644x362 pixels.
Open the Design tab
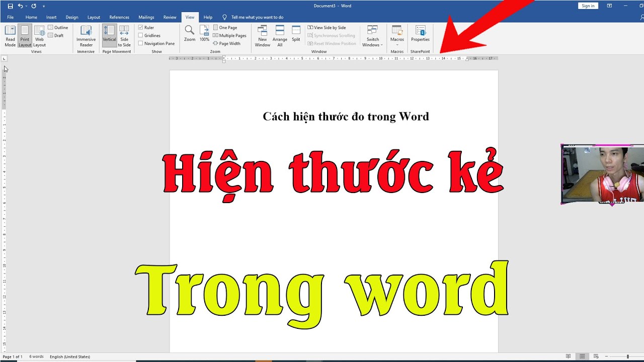[x=72, y=17]
